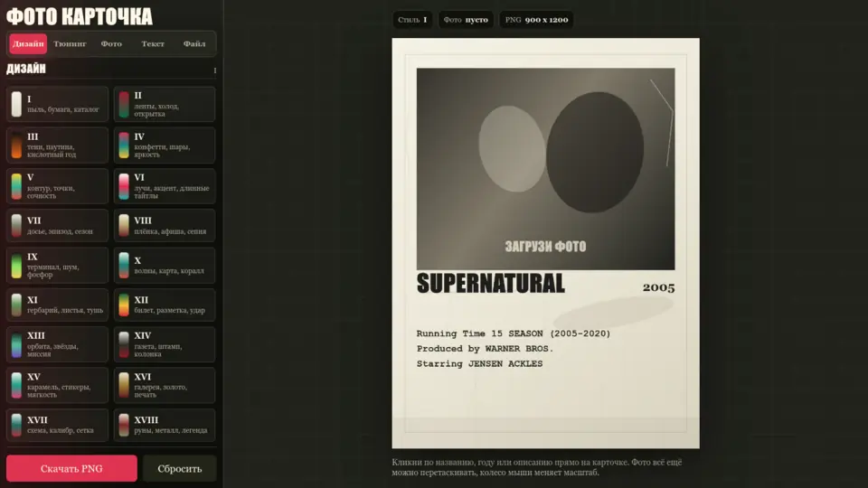This screenshot has width=868, height=488.
Task: Go to the Фото tab
Action: coord(111,44)
